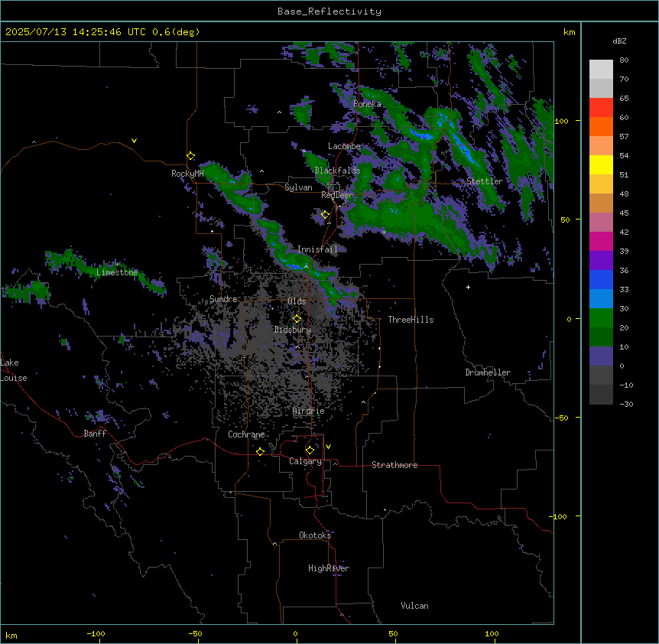
Task: Click the yellow diamond above the Calgary label
Action: coord(310,450)
